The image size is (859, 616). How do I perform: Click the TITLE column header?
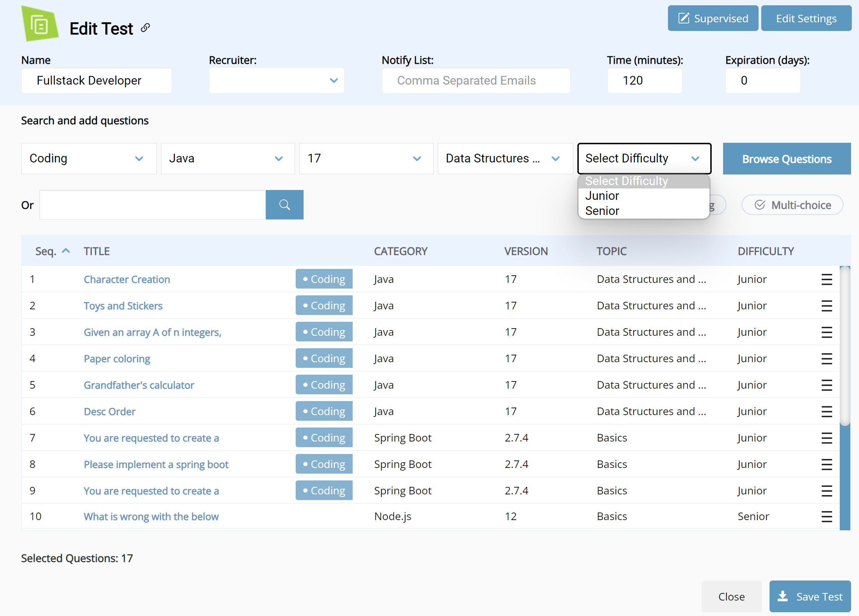[x=97, y=251]
